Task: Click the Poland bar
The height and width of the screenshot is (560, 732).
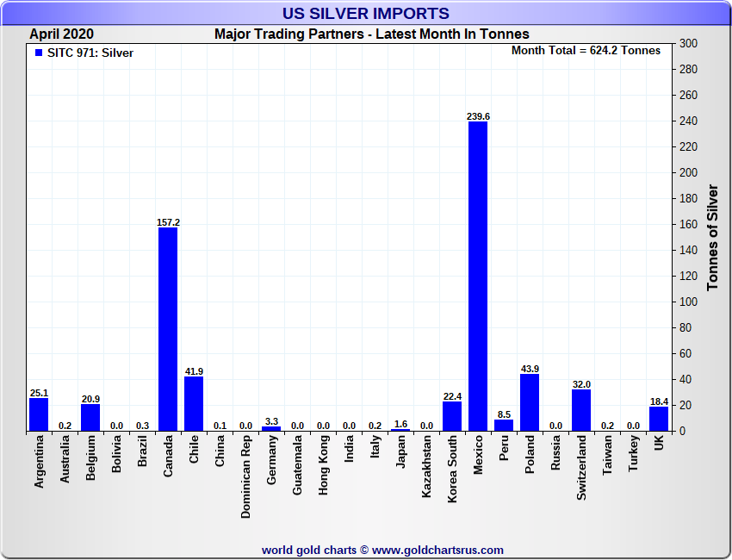Action: 530,402
